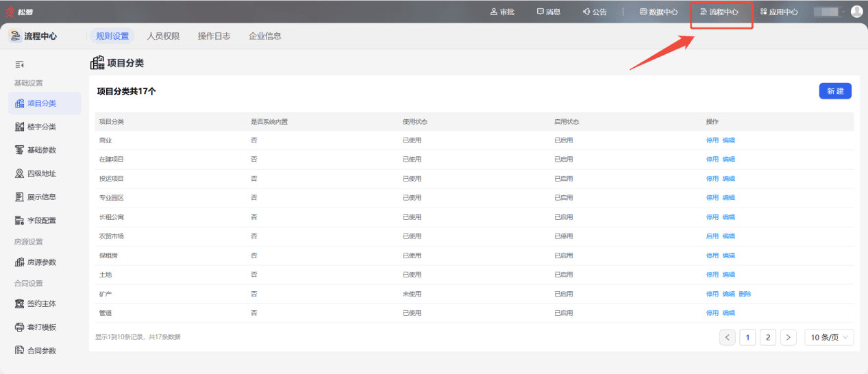The height and width of the screenshot is (374, 868).
Task: Click 删除 for 矿产 row
Action: (x=745, y=294)
